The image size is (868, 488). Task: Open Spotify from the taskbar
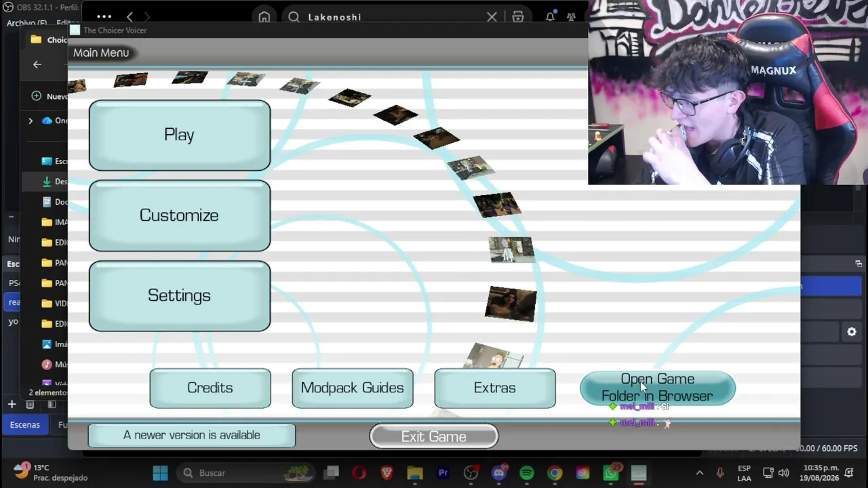coord(527,472)
